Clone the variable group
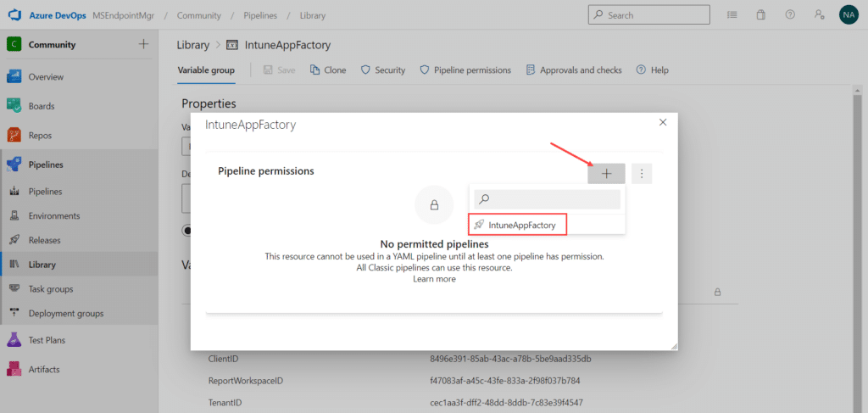 (328, 70)
